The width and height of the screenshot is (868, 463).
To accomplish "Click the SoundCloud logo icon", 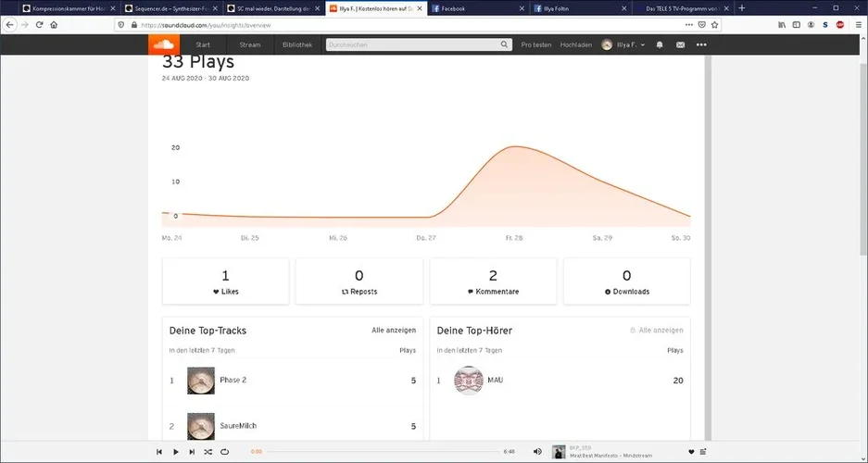I will click(164, 44).
